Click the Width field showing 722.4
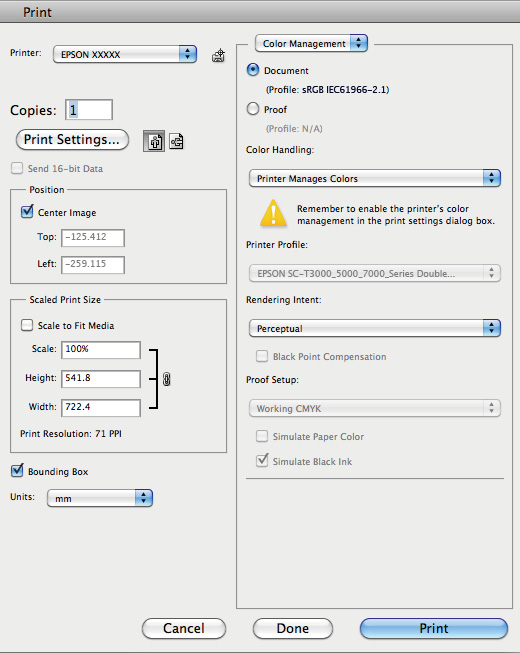This screenshot has height=653, width=520. coord(101,407)
